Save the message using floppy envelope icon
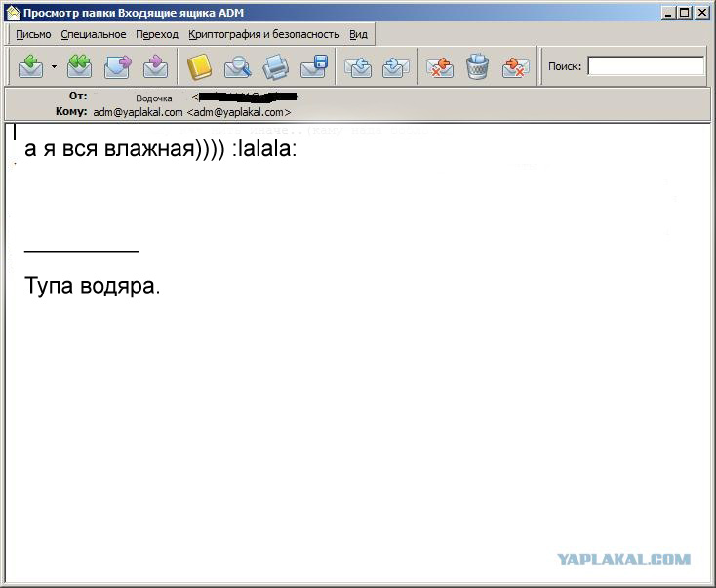 click(315, 66)
